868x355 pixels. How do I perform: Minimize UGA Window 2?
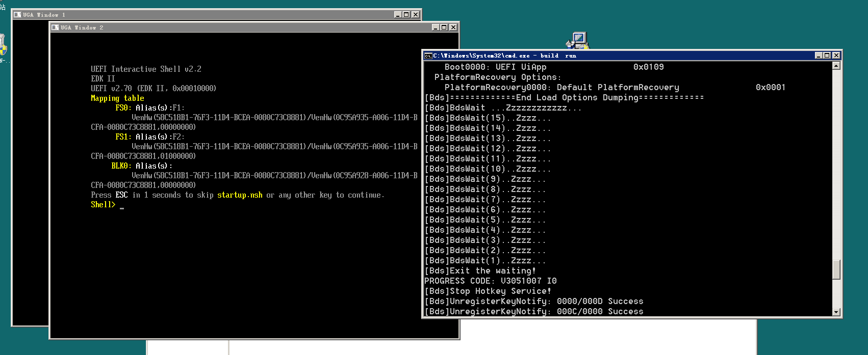tap(436, 28)
